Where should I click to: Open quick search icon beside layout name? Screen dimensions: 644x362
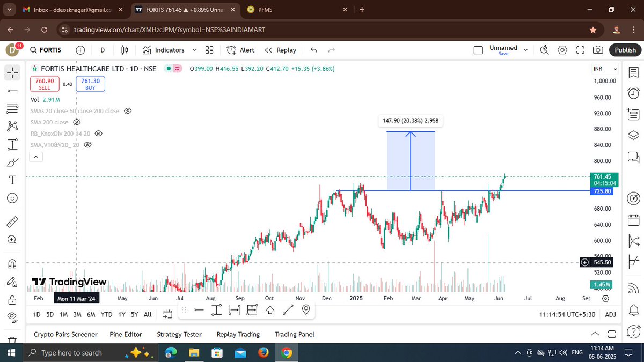[544, 50]
